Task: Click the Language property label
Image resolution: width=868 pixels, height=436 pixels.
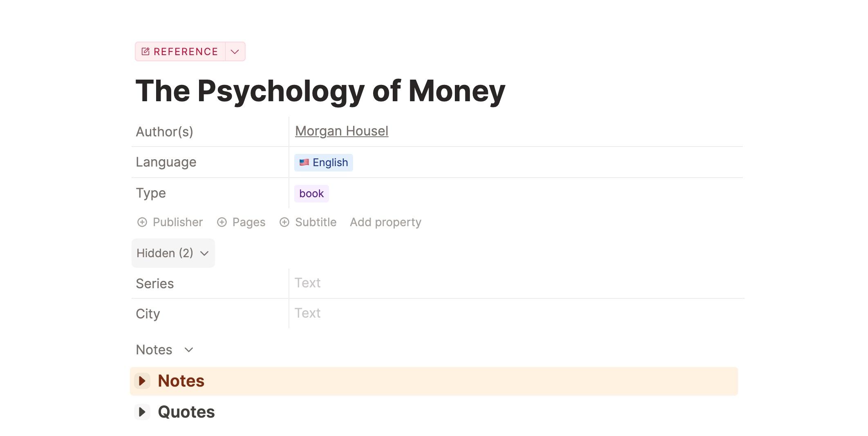Action: pos(166,162)
